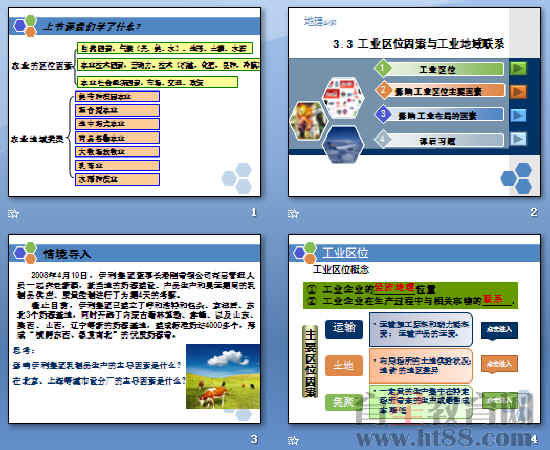Click the blue play arrow on slide 2
Image resolution: width=550 pixels, height=450 pixels.
(518, 115)
